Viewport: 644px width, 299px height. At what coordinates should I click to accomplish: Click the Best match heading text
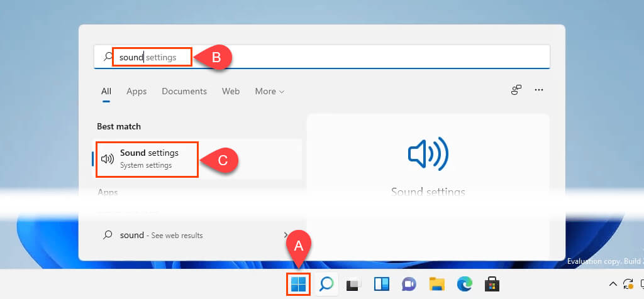point(119,126)
